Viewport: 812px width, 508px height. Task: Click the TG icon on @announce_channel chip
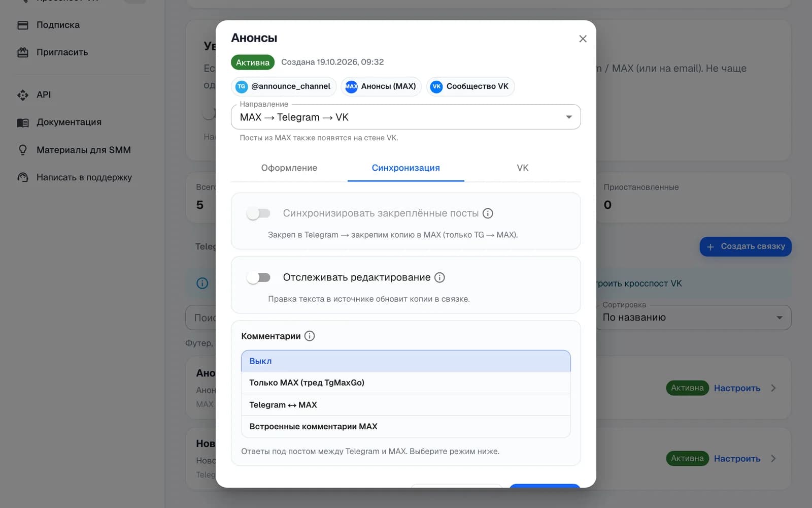pos(242,86)
